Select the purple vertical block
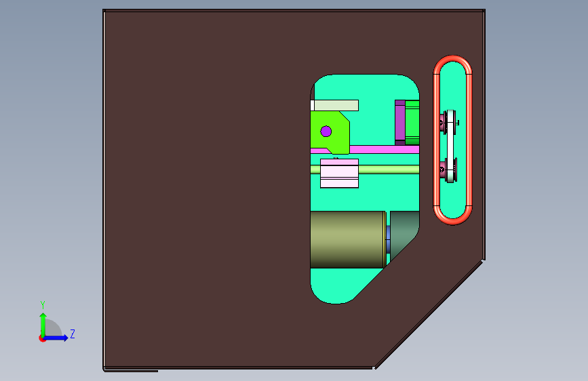This screenshot has width=588, height=381. tap(399, 122)
